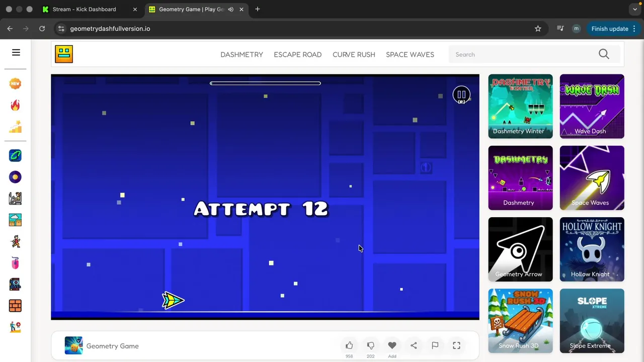This screenshot has width=644, height=362.
Task: Share the game via share icon
Action: (x=414, y=345)
